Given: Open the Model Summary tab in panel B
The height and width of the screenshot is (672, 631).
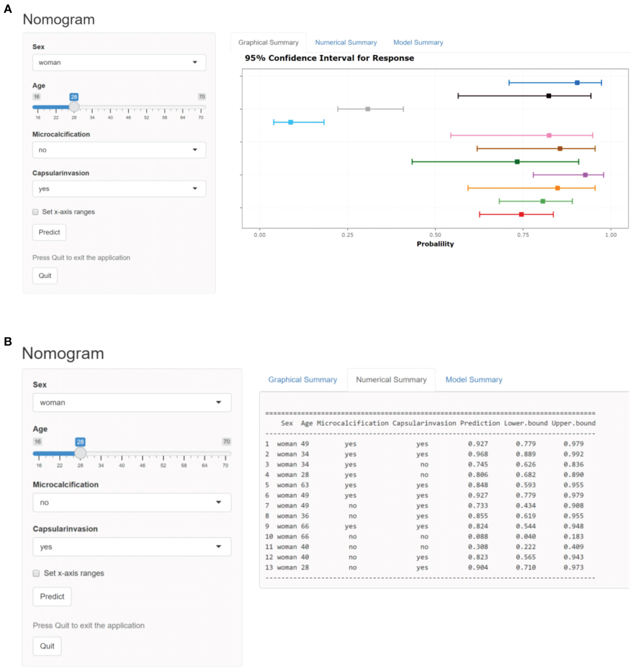Looking at the screenshot, I should [x=474, y=380].
